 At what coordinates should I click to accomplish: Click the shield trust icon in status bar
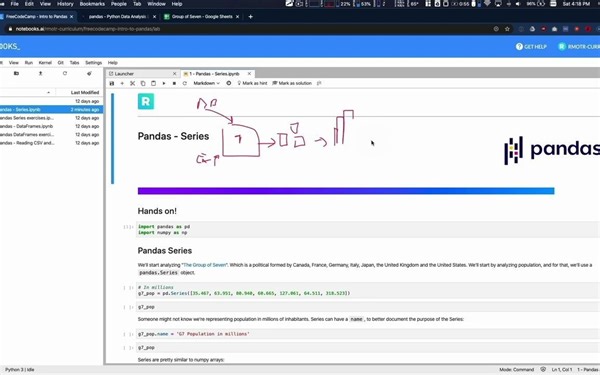coord(543,370)
